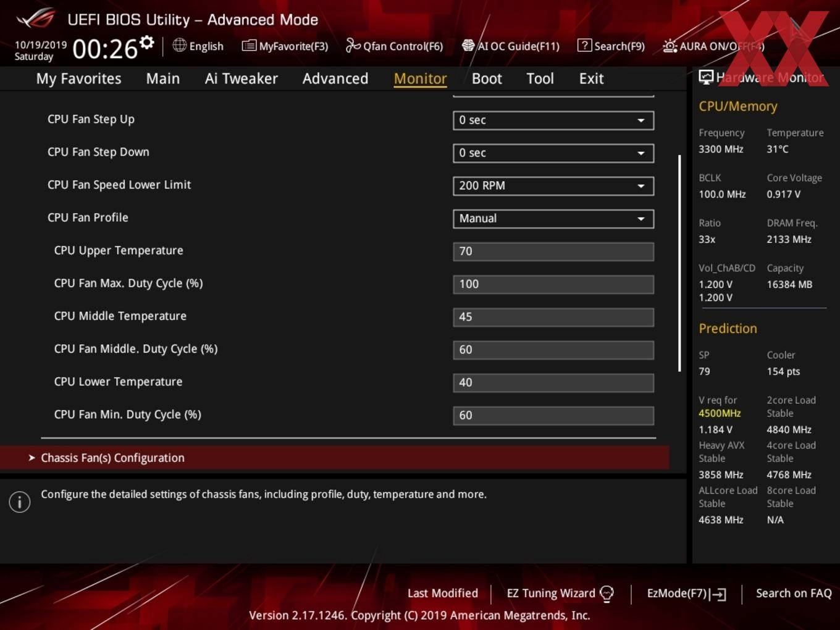Click the EZ Tuning Wizard bulb icon

(607, 594)
